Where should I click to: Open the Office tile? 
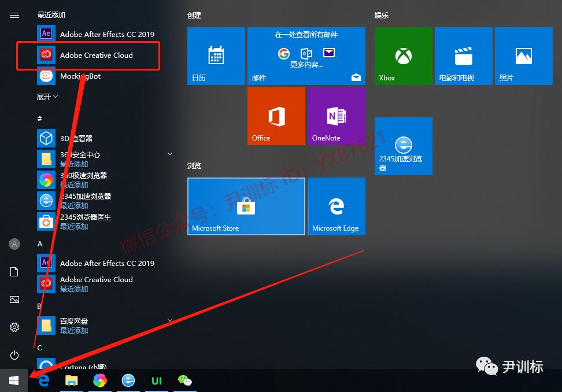[x=276, y=116]
